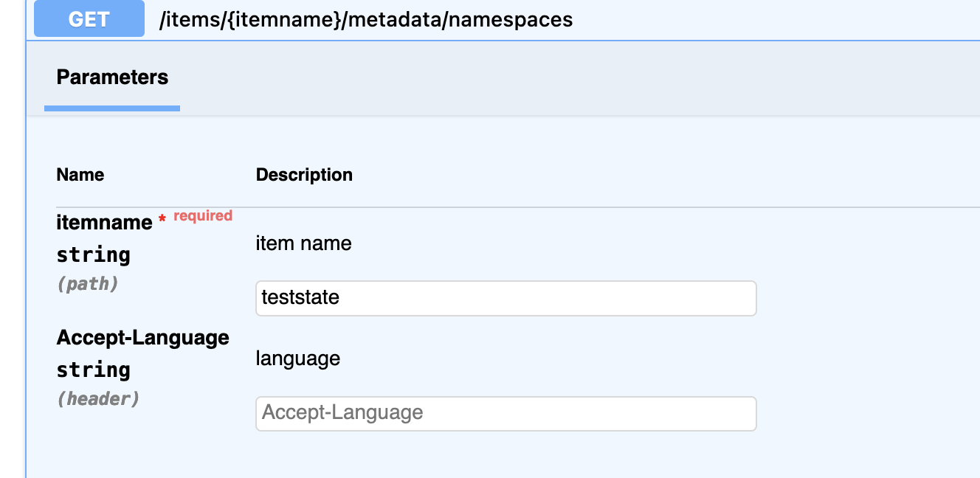
Task: Click the "item name" description text
Action: tap(303, 243)
